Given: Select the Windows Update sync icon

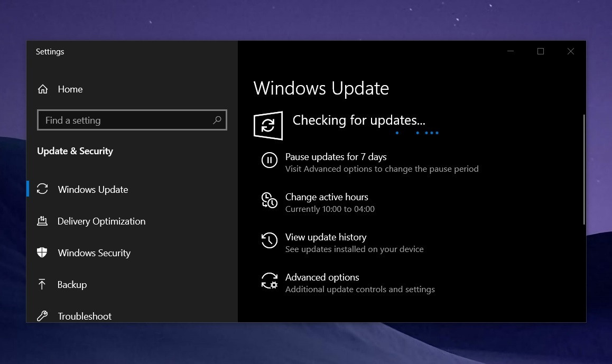Looking at the screenshot, I should coord(42,189).
